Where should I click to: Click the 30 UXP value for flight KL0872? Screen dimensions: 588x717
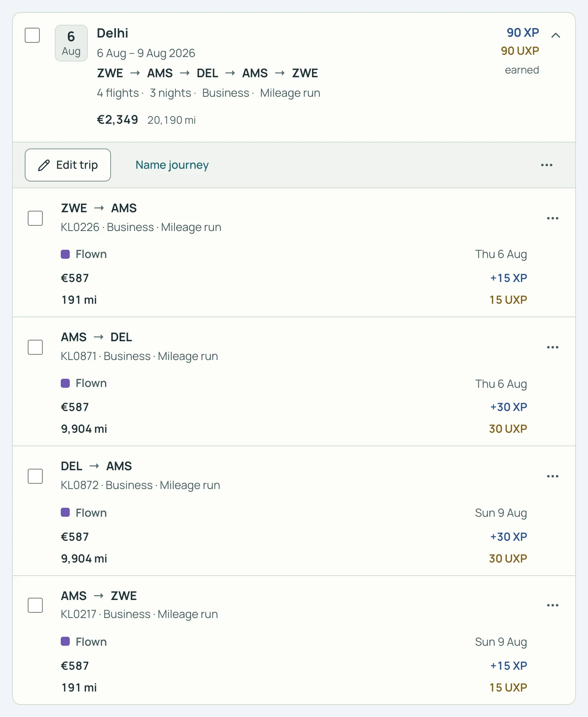(508, 558)
